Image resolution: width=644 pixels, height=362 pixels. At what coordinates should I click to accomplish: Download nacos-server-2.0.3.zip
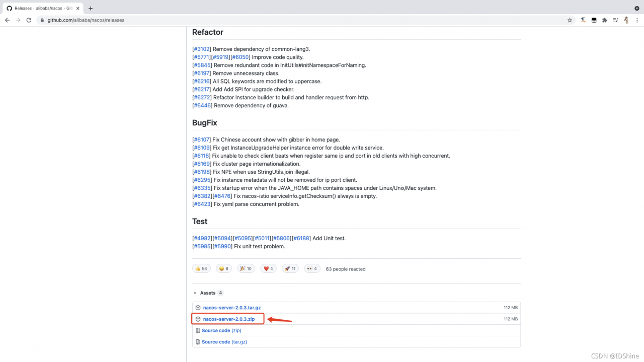pyautogui.click(x=228, y=319)
